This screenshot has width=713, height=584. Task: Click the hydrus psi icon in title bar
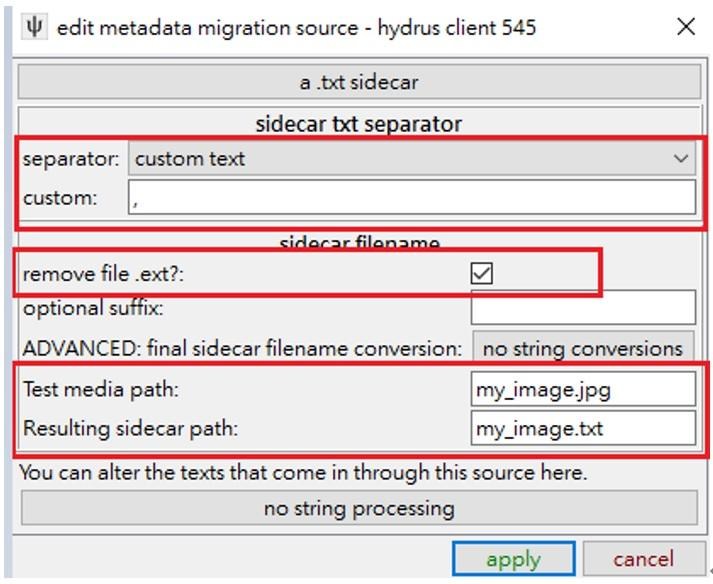click(34, 27)
